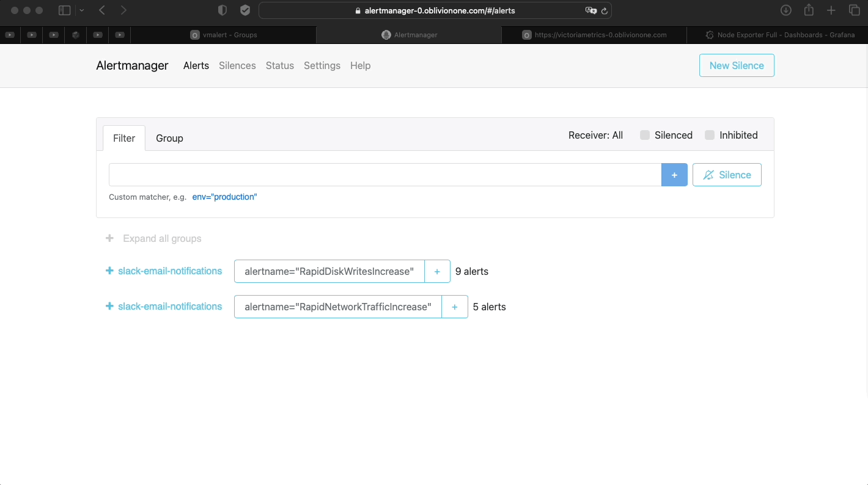
Task: Click Safari sidebar toggle icon
Action: click(64, 10)
